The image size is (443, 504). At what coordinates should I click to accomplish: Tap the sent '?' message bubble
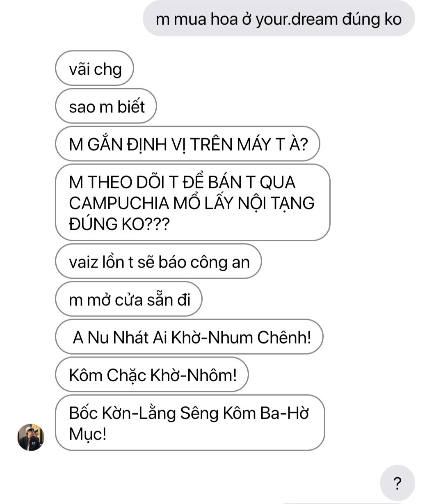pos(397,483)
